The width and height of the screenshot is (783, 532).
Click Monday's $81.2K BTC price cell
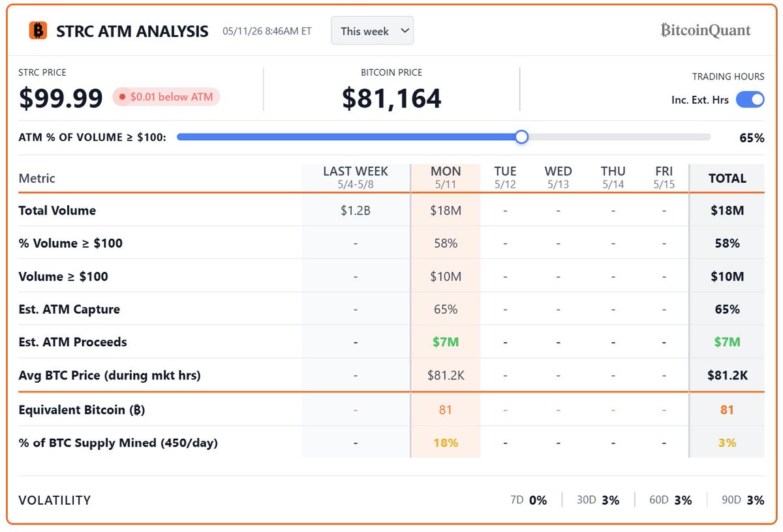[446, 376]
